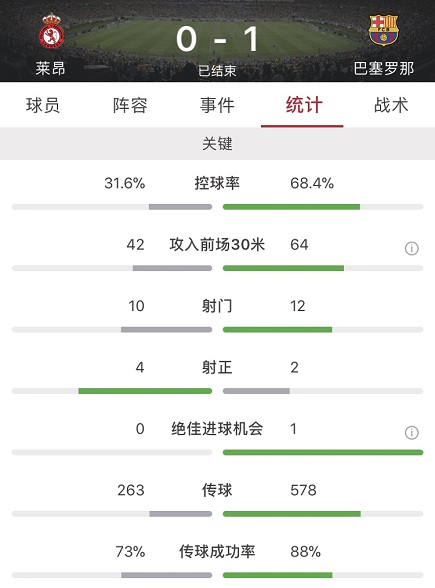Switch to the 球员 tab

pos(43,105)
